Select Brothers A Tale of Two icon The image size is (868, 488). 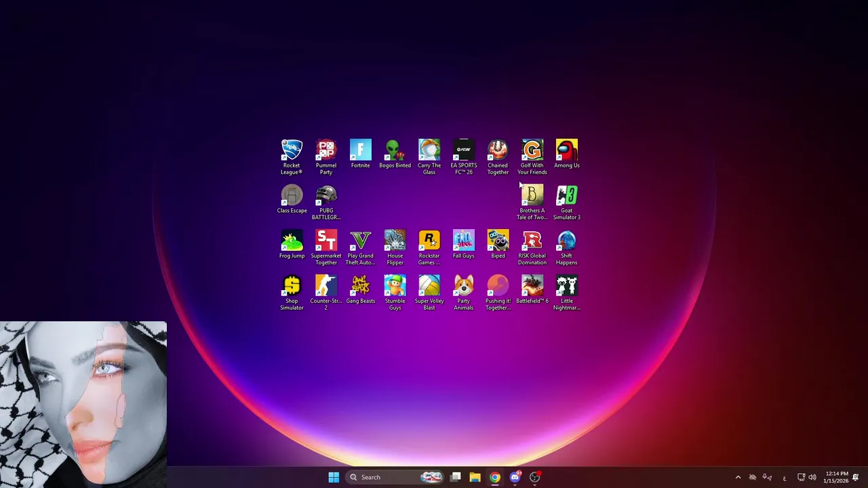[532, 203]
